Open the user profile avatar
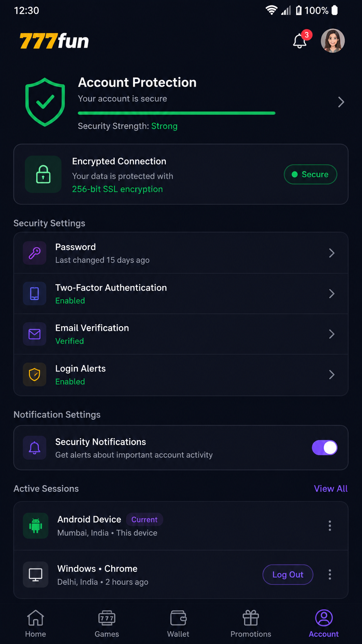The image size is (362, 644). [x=333, y=41]
